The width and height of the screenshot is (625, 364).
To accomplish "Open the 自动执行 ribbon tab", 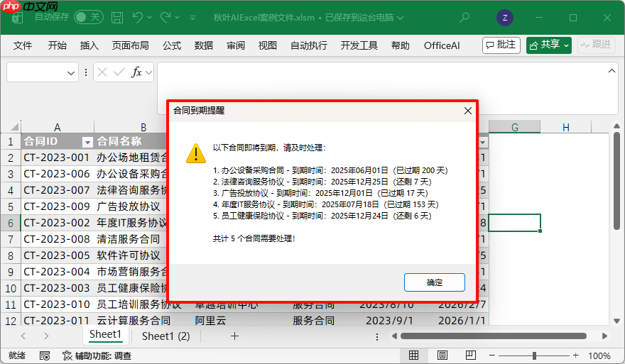I will click(x=309, y=45).
